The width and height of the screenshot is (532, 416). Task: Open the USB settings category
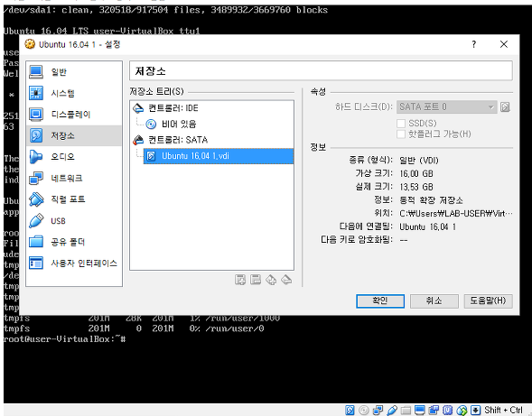(74, 221)
